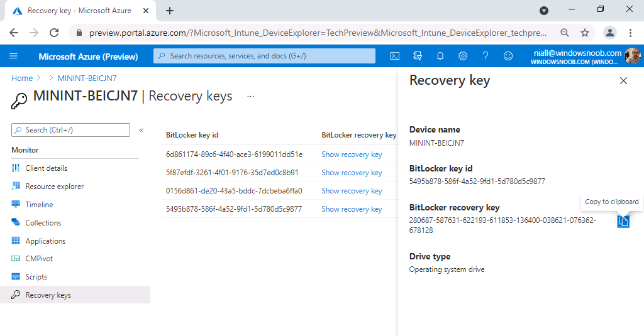Open Chrome three-dot menu
The image size is (644, 336).
[x=630, y=33]
